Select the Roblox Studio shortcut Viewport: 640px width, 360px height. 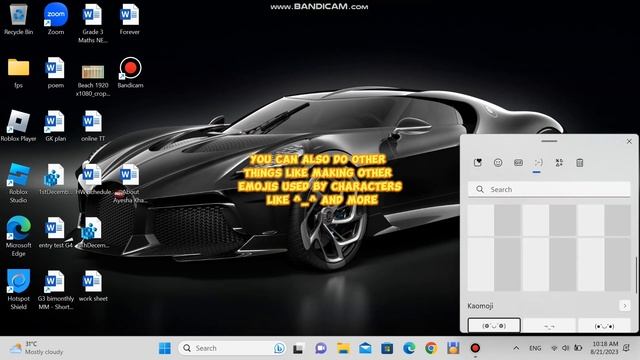(18, 183)
